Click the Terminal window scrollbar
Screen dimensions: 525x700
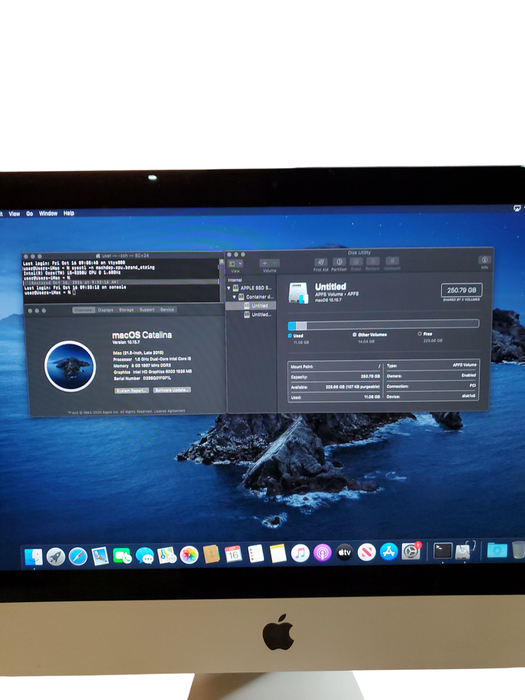click(x=221, y=279)
